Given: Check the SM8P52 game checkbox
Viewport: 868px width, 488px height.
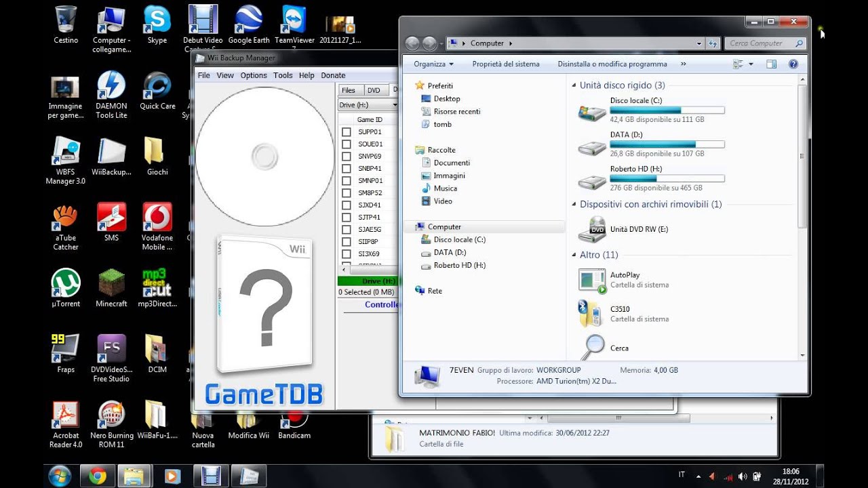Looking at the screenshot, I should [x=347, y=192].
